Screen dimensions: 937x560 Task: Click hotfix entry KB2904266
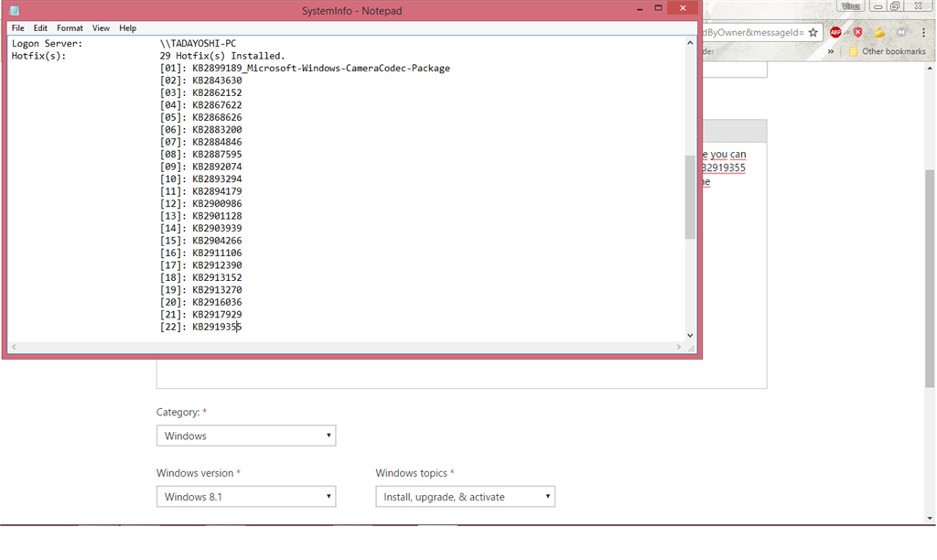[217, 241]
